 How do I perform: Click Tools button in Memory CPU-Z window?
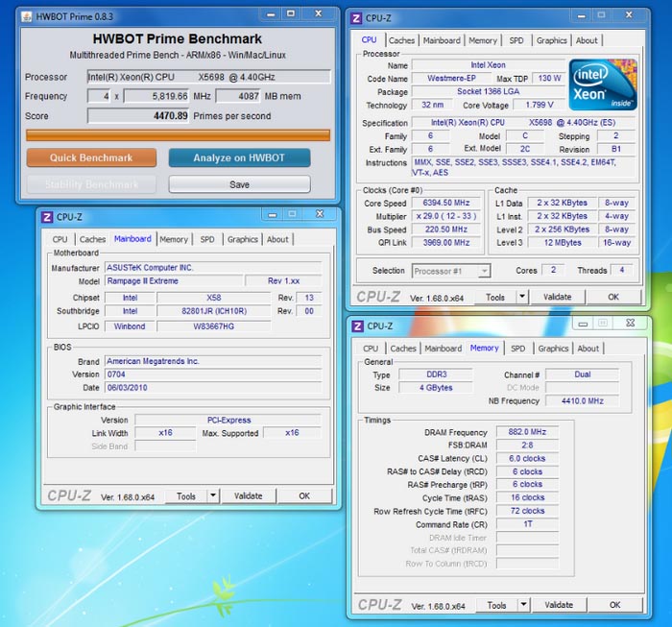[x=496, y=605]
